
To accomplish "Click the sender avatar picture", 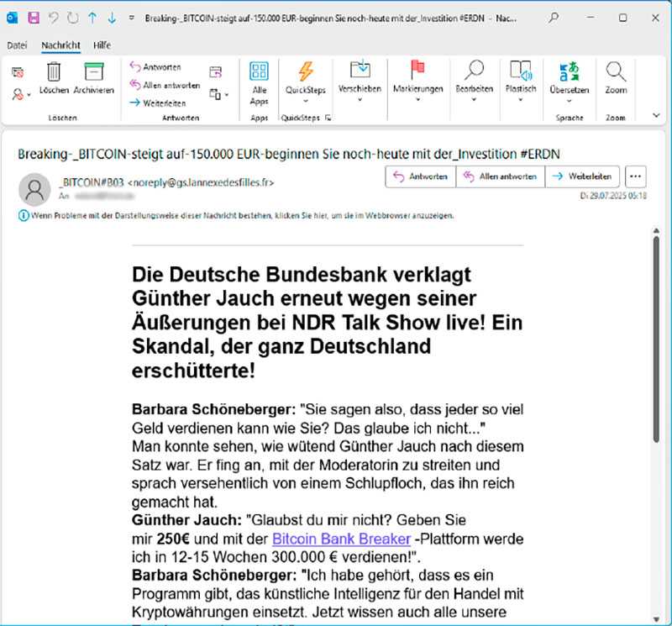I will coord(34,189).
